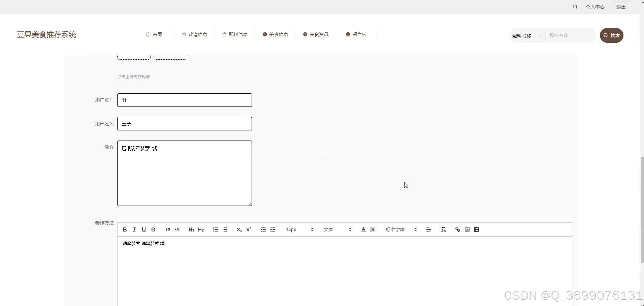This screenshot has width=644, height=306.
Task: Insert a video in the editor
Action: coord(477,229)
